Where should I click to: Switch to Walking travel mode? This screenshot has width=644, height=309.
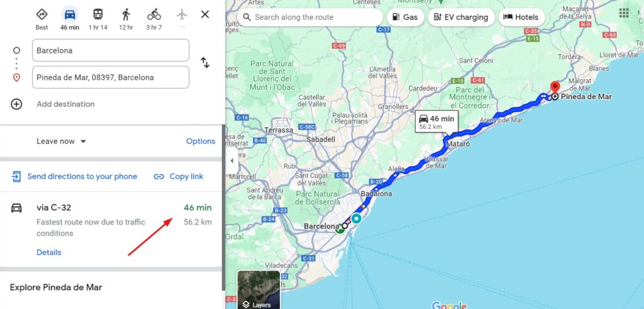coord(126,14)
